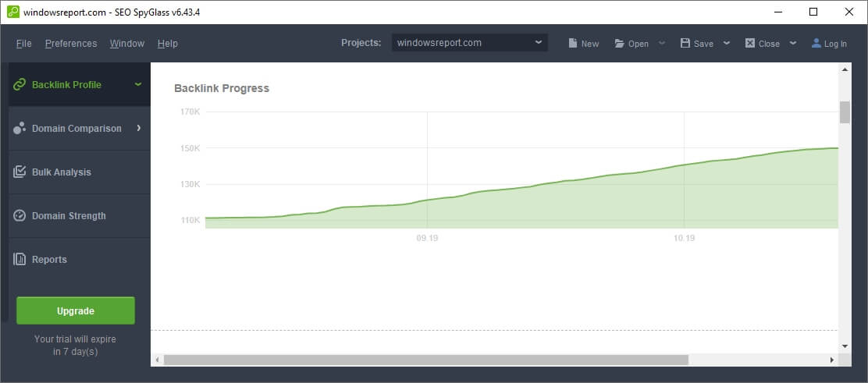Select Domain Strength in the sidebar
Screen dimensions: 868x383
(79, 216)
